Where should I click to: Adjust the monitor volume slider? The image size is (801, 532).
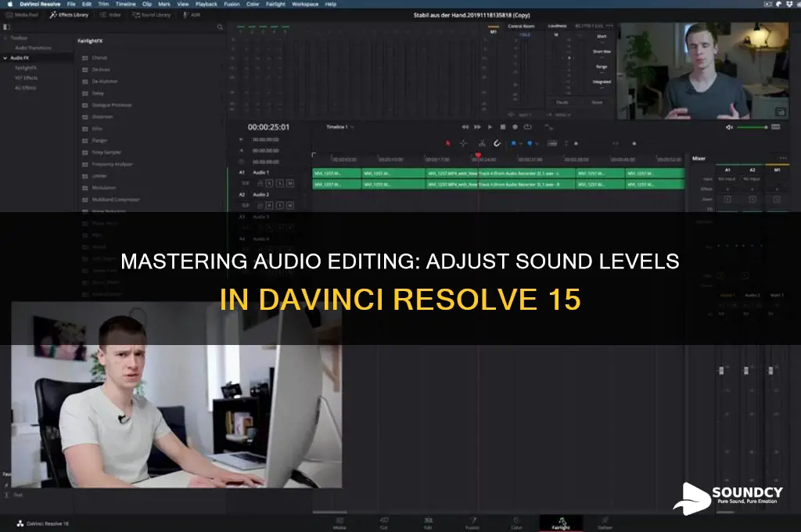point(753,128)
